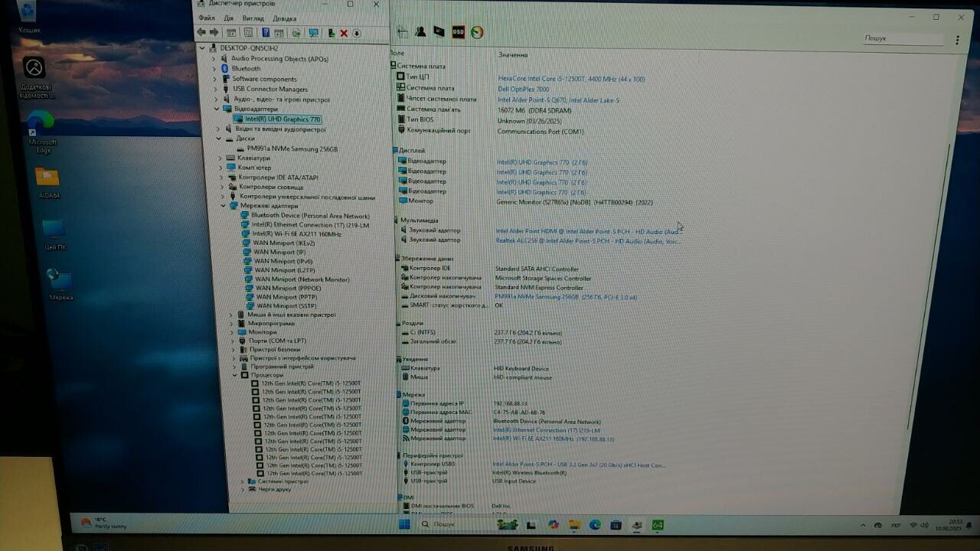Click the green 64 AIDA64 taskbar icon
This screenshot has height=551, width=980.
coord(657,525)
